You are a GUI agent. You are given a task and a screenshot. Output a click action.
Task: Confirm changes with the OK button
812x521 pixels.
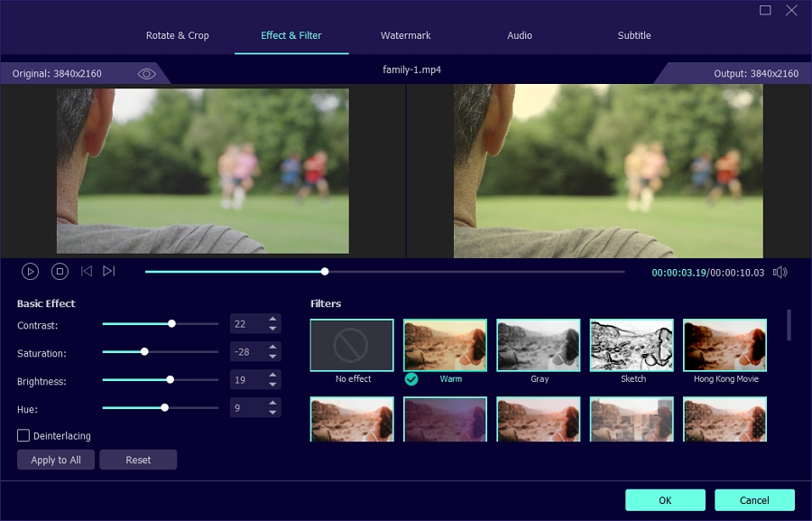pyautogui.click(x=665, y=500)
